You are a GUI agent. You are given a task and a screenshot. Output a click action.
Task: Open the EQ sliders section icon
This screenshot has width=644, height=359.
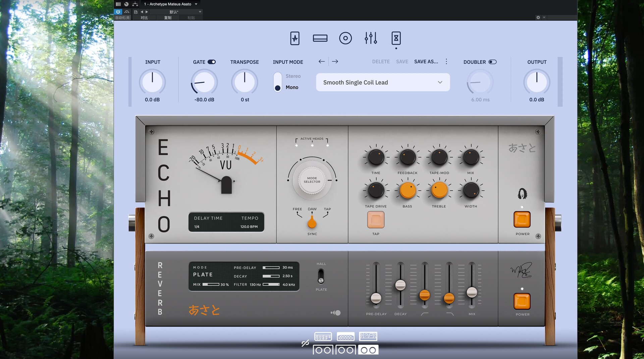(371, 38)
